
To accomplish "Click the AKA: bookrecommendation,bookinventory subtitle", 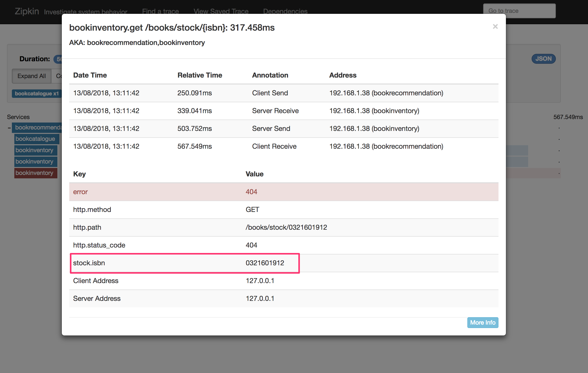I will click(x=137, y=43).
